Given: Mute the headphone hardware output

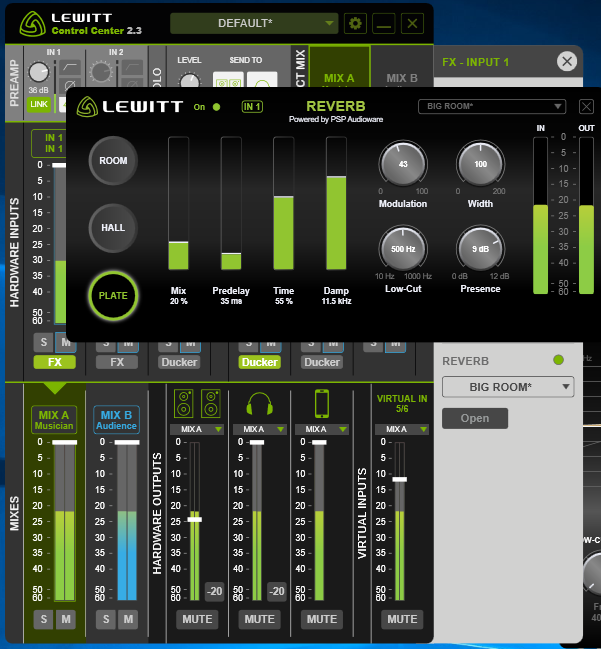Looking at the screenshot, I should point(259,619).
